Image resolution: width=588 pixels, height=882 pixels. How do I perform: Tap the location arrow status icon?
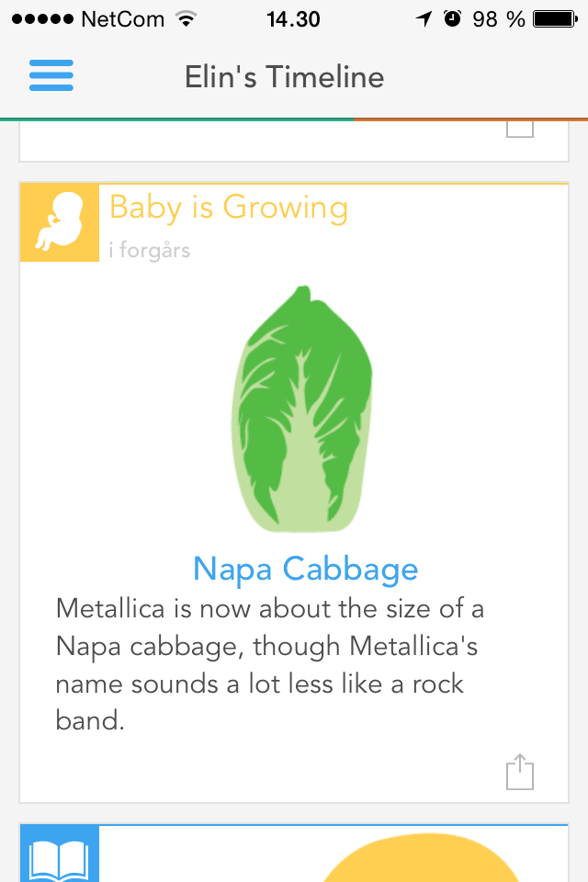[424, 18]
